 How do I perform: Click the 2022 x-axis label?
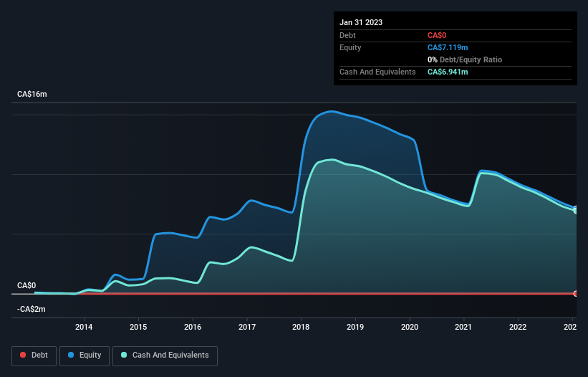click(518, 327)
